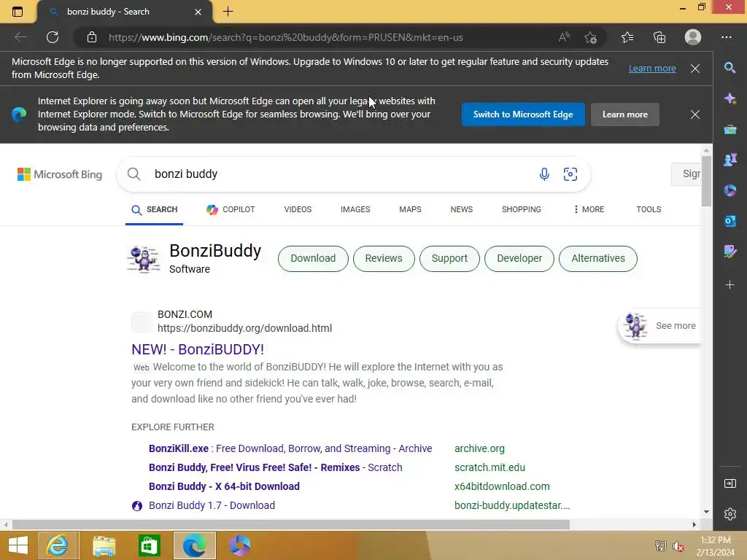747x560 pixels.
Task: Add an app to sidebar
Action: 729,285
